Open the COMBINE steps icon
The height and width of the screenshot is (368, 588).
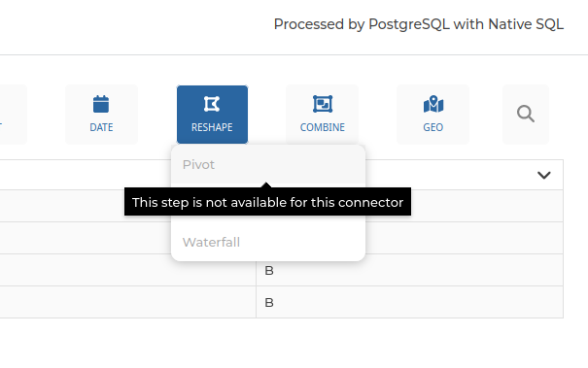[323, 104]
